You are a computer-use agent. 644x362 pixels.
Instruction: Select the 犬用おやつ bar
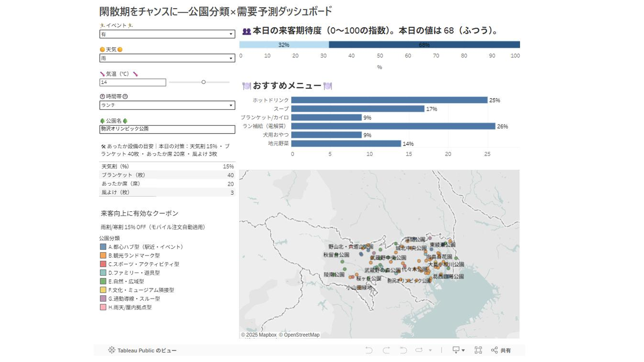pyautogui.click(x=326, y=135)
